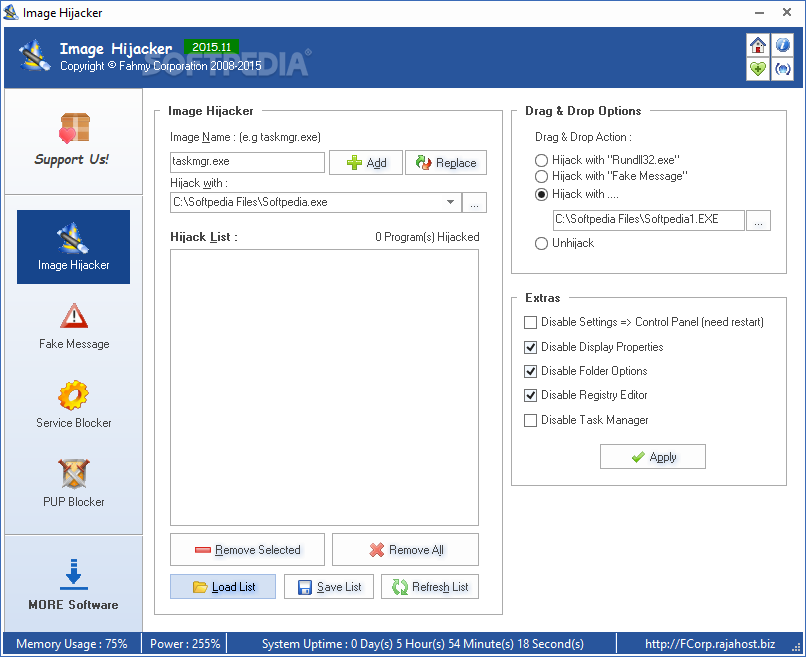806x657 pixels.
Task: Click the Power : 255% status
Action: pos(185,644)
